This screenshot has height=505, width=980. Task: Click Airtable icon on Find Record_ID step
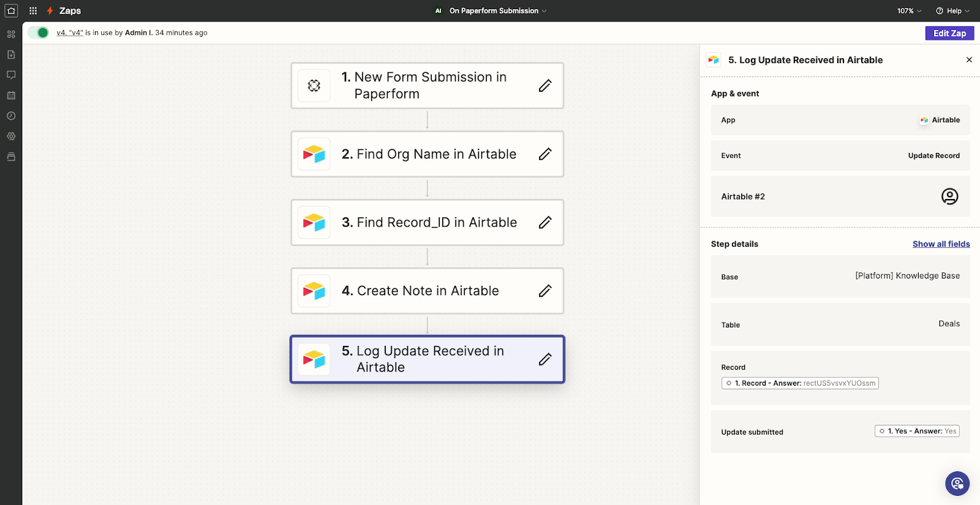(314, 222)
